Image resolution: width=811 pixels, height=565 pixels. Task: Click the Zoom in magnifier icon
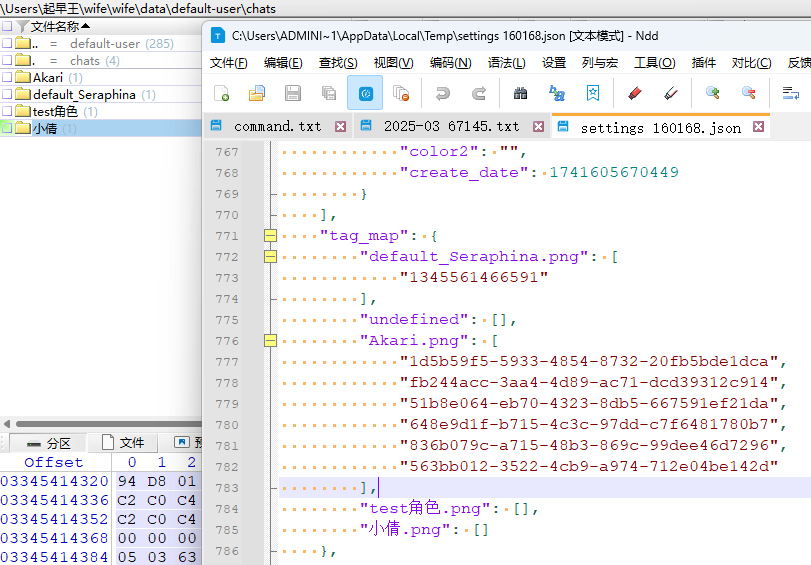(x=713, y=93)
